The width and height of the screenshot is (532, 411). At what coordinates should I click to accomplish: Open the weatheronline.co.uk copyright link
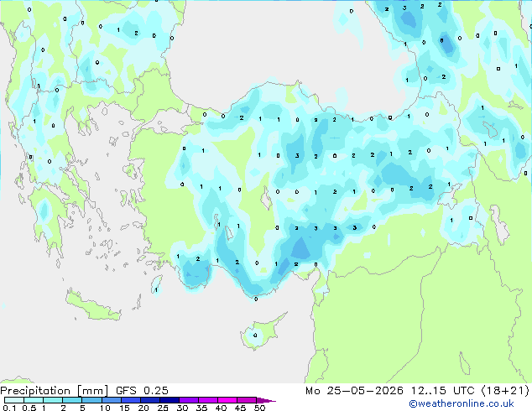(462, 403)
